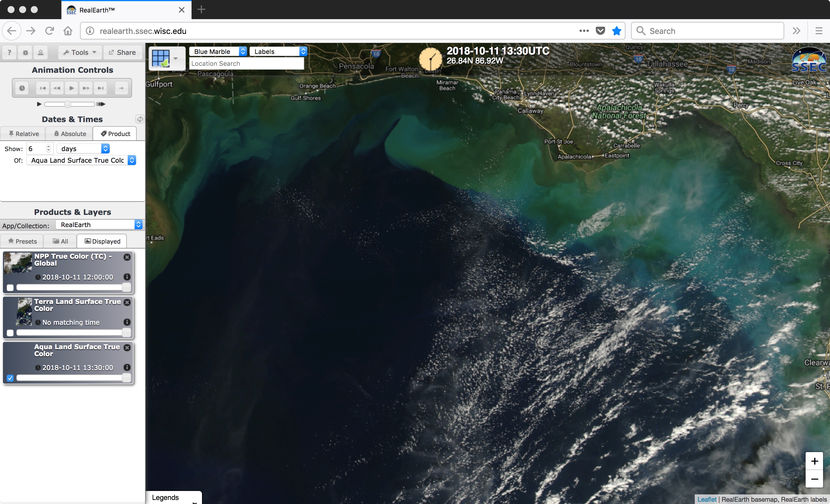Open a new browser tab
Viewport: 830px width, 504px height.
pyautogui.click(x=201, y=10)
